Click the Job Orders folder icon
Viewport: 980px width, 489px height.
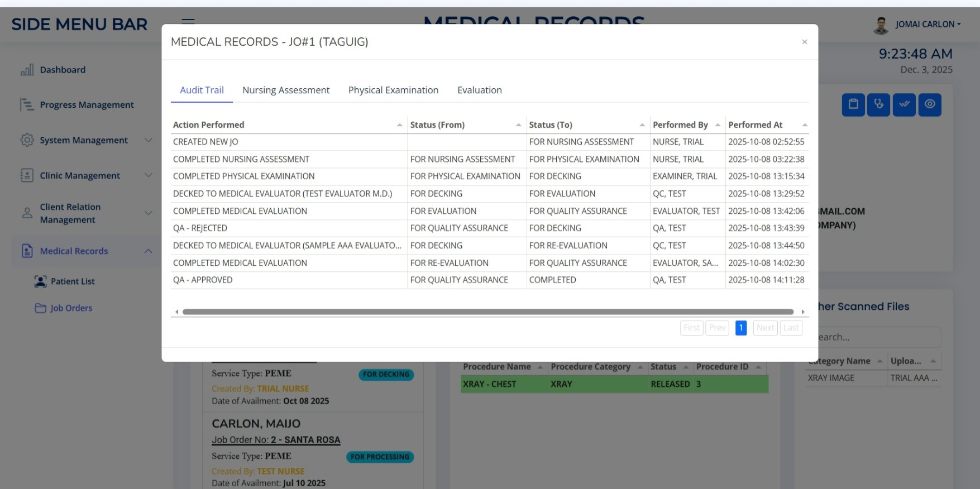point(40,308)
